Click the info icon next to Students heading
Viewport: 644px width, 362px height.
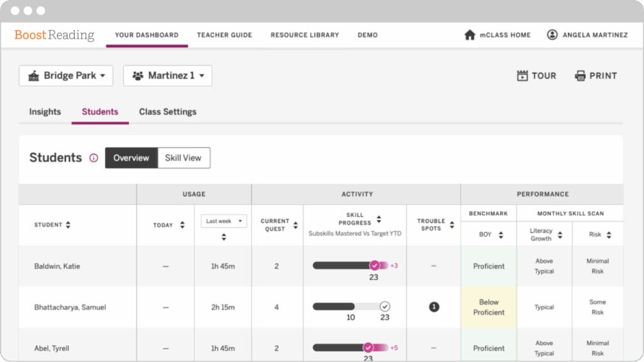coord(93,158)
